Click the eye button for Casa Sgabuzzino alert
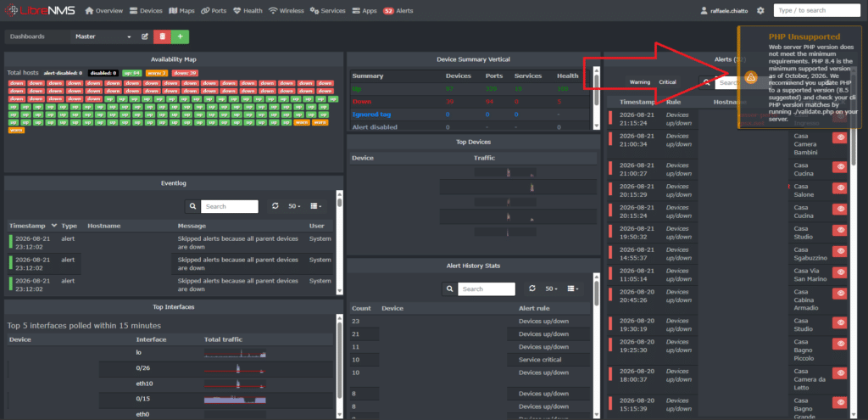868x420 pixels. click(x=840, y=251)
